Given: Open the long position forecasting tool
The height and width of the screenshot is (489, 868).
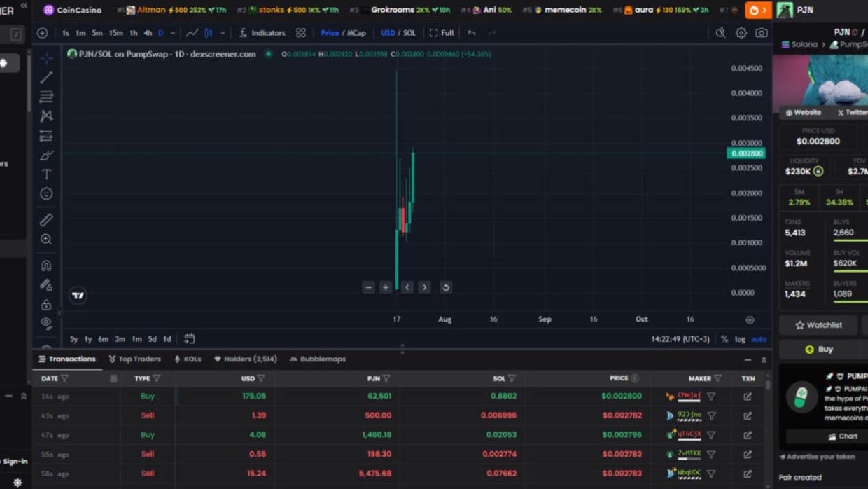Looking at the screenshot, I should tap(46, 136).
